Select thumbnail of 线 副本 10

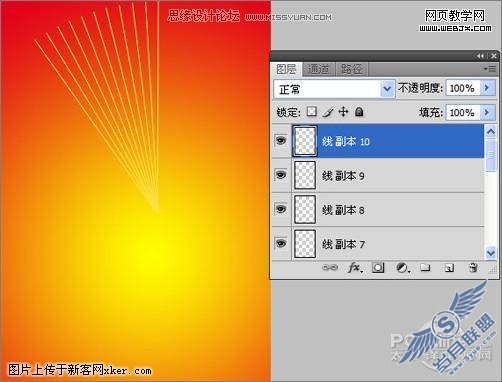pyautogui.click(x=305, y=141)
